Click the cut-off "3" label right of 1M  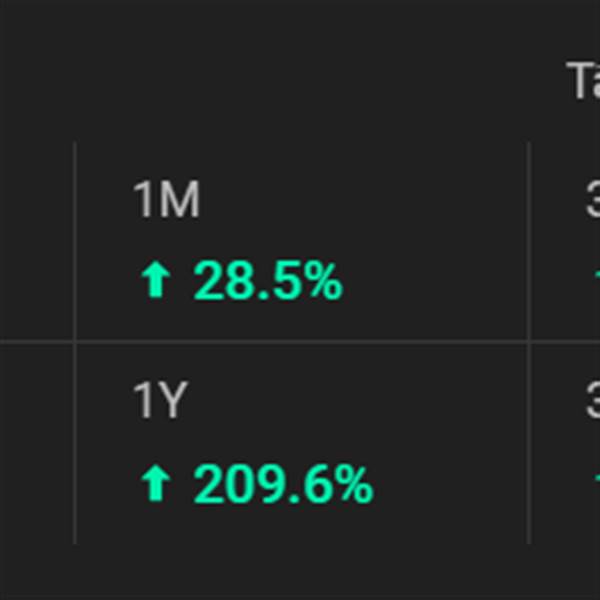pos(592,202)
